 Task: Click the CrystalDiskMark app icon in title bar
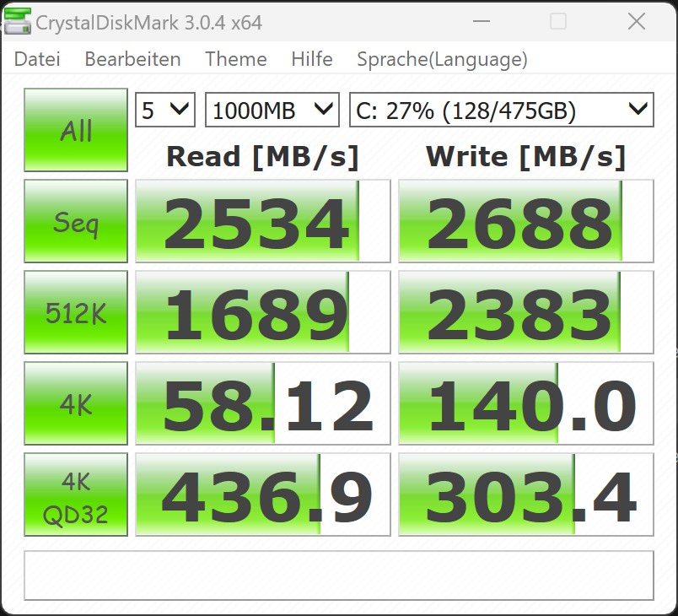click(x=17, y=22)
